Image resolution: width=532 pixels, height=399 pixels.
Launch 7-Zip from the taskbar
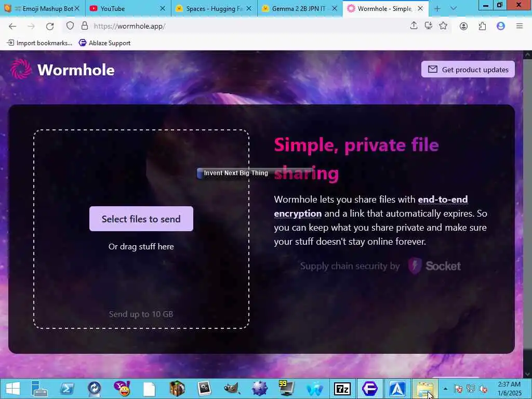342,389
